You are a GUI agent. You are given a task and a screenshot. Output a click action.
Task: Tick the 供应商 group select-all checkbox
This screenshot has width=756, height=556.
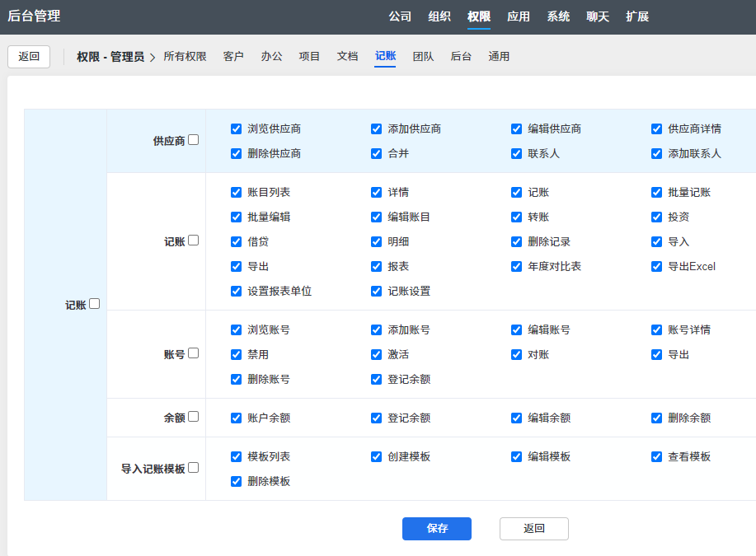pyautogui.click(x=194, y=140)
